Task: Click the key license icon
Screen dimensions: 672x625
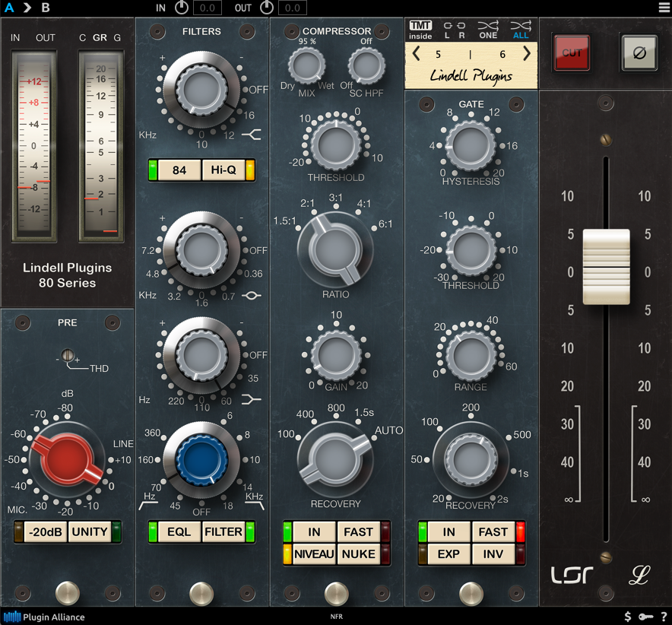Action: [645, 617]
